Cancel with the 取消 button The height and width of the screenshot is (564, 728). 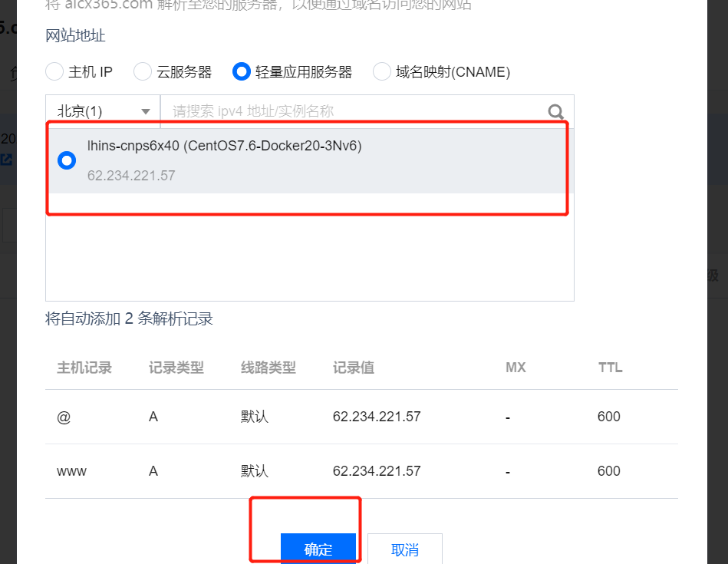[405, 549]
